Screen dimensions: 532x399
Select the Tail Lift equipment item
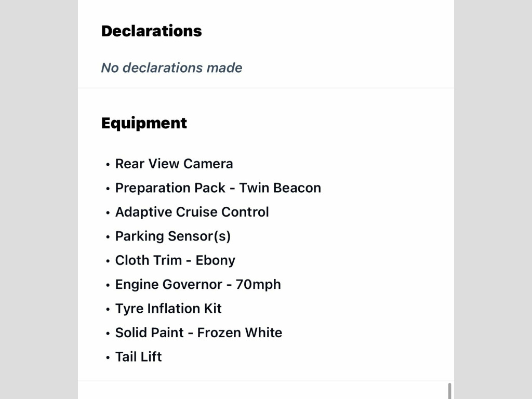(x=138, y=357)
